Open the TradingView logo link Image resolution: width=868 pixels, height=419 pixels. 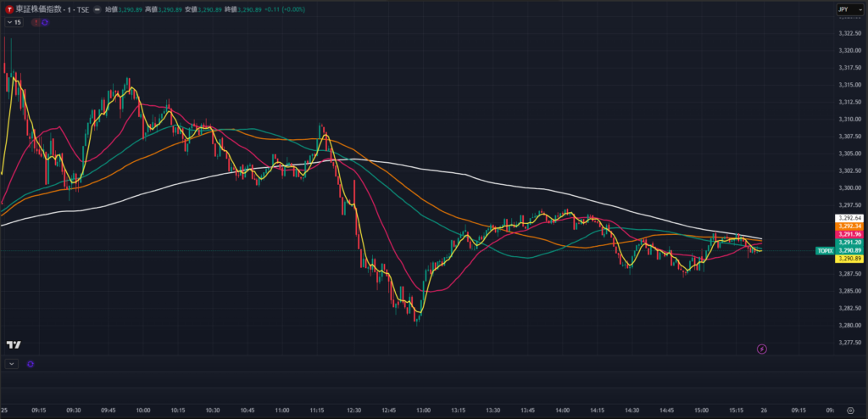coord(14,344)
